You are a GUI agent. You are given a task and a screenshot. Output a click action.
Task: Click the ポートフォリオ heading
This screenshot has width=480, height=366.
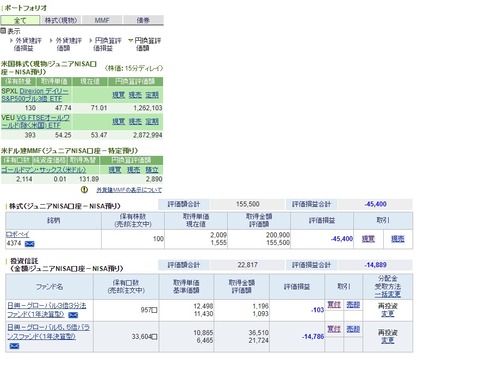coord(25,8)
